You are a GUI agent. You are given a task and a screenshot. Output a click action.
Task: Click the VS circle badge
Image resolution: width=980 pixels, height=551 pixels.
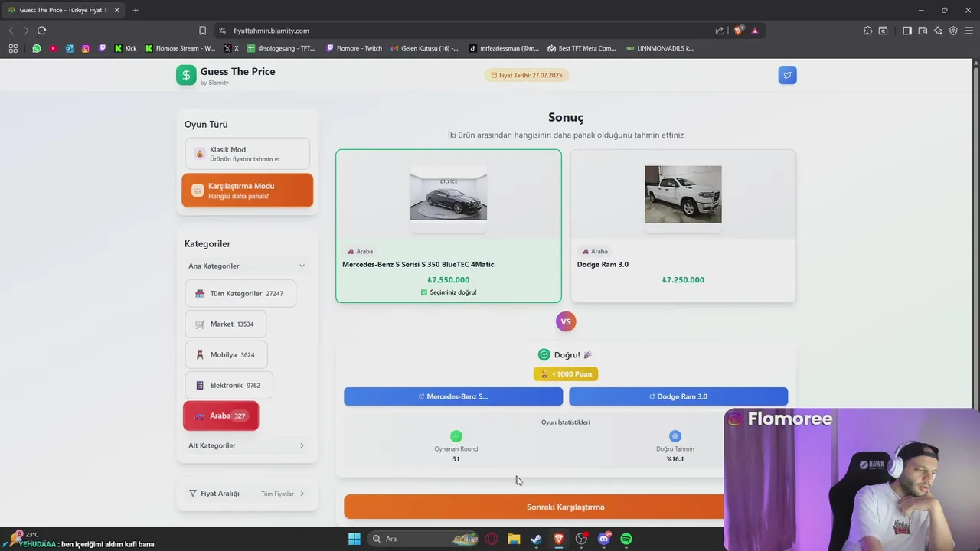pos(566,321)
